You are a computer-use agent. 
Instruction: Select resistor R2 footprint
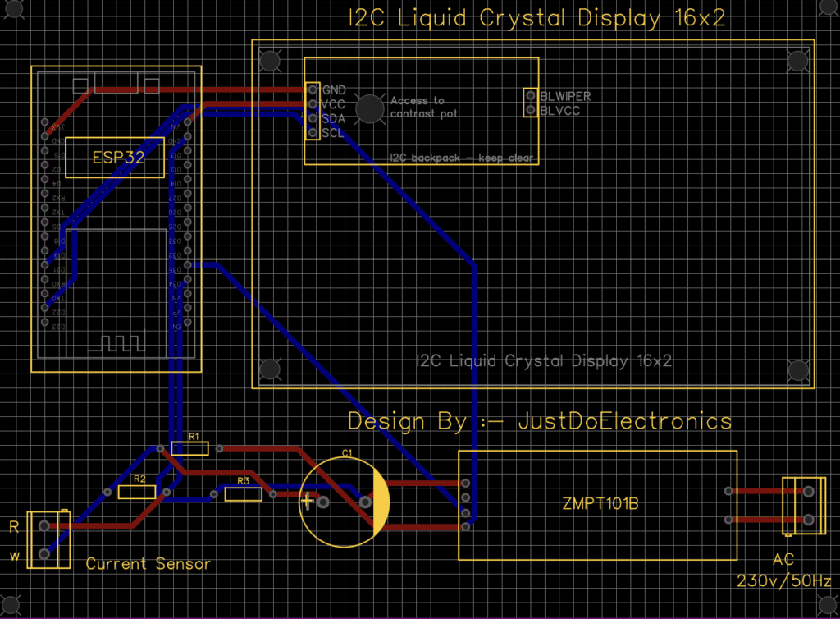tap(137, 492)
